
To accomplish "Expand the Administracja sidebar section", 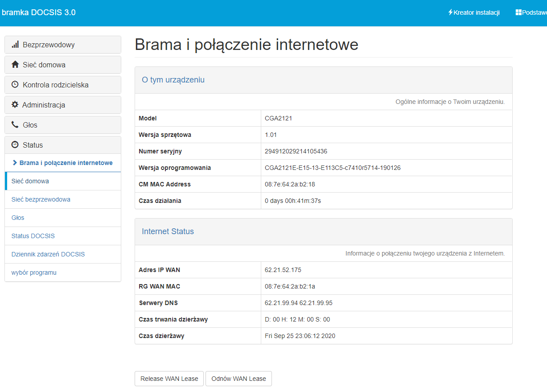I will click(x=62, y=105).
